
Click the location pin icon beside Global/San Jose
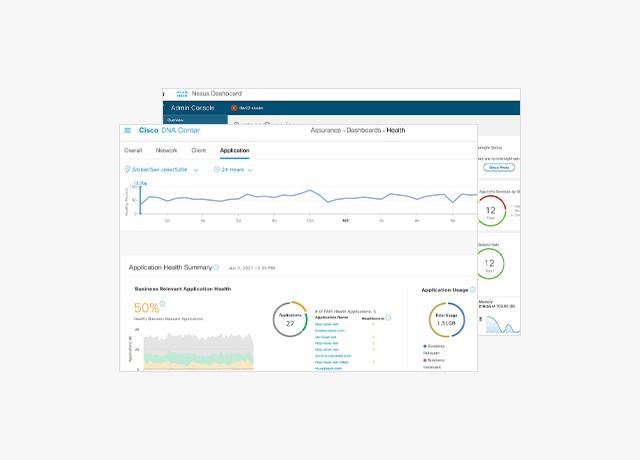pyautogui.click(x=127, y=169)
